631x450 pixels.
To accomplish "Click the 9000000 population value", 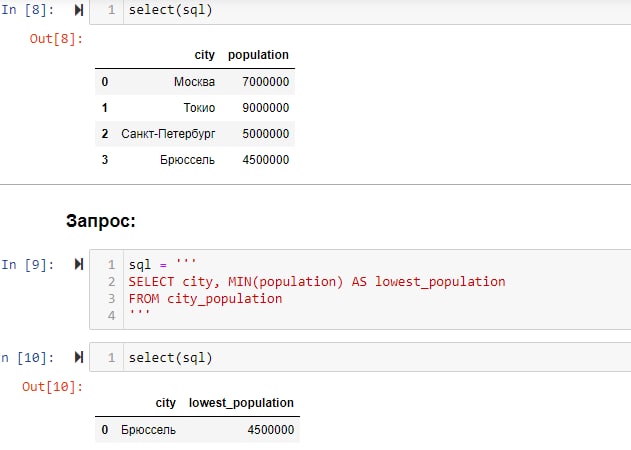I will 265,108.
